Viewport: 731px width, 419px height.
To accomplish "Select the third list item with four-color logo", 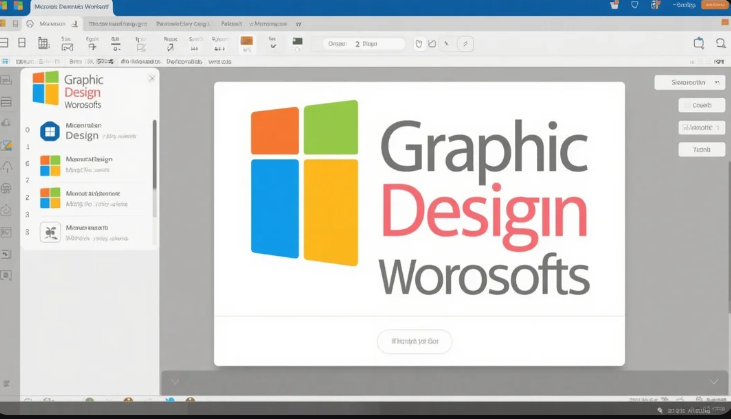I will click(89, 199).
